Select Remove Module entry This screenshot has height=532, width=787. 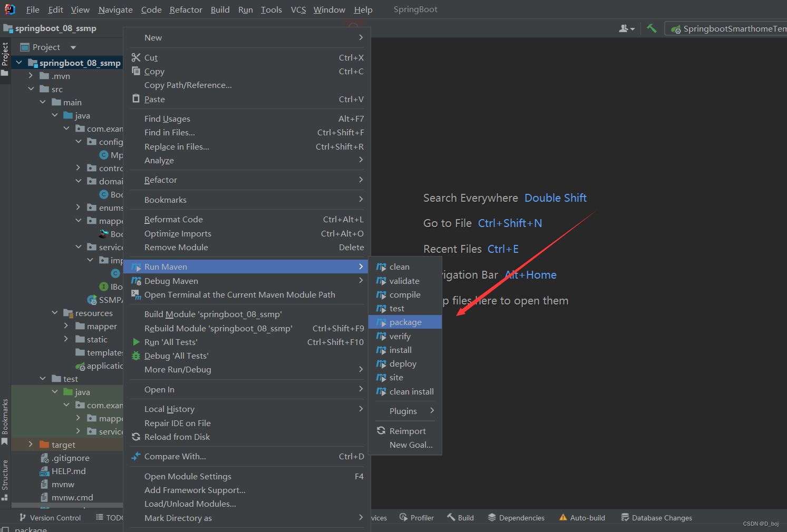coord(247,248)
